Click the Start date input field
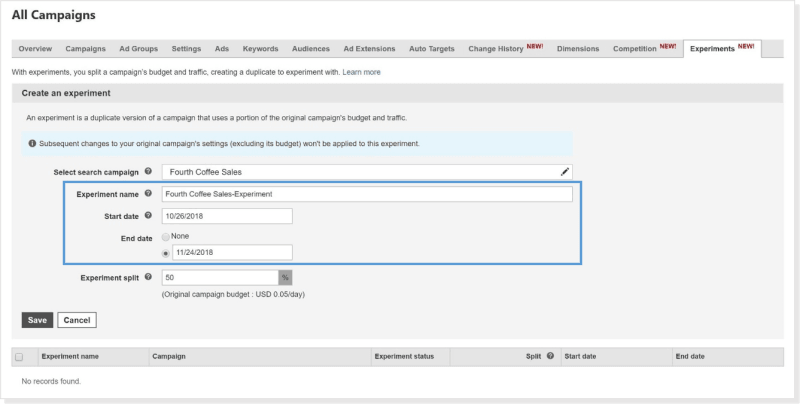This screenshot has height=404, width=800. click(226, 216)
